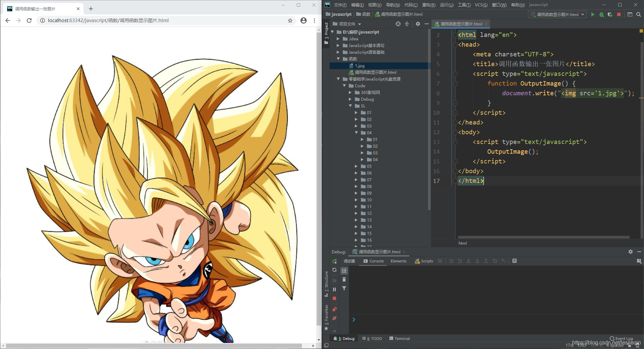
Task: Open Debug panel settings gear
Action: tap(631, 252)
